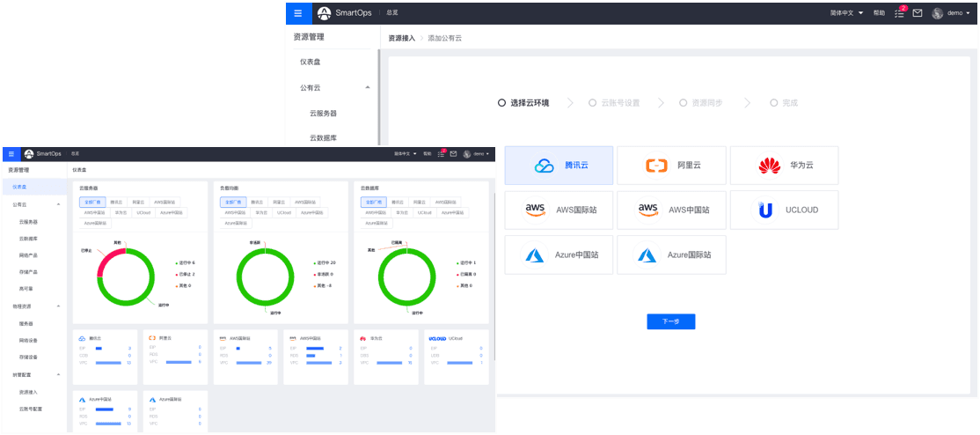Image resolution: width=980 pixels, height=435 pixels.
Task: Select the large UCLOUD cloud environment card
Action: click(x=784, y=210)
